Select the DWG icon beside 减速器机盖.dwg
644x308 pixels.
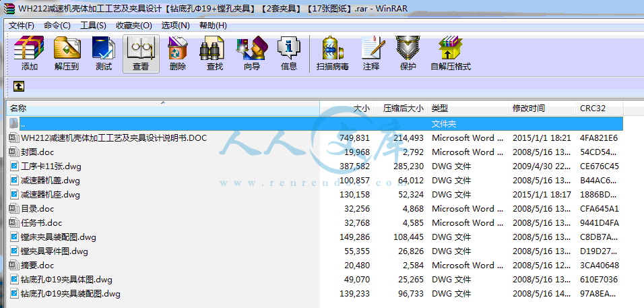[14, 180]
